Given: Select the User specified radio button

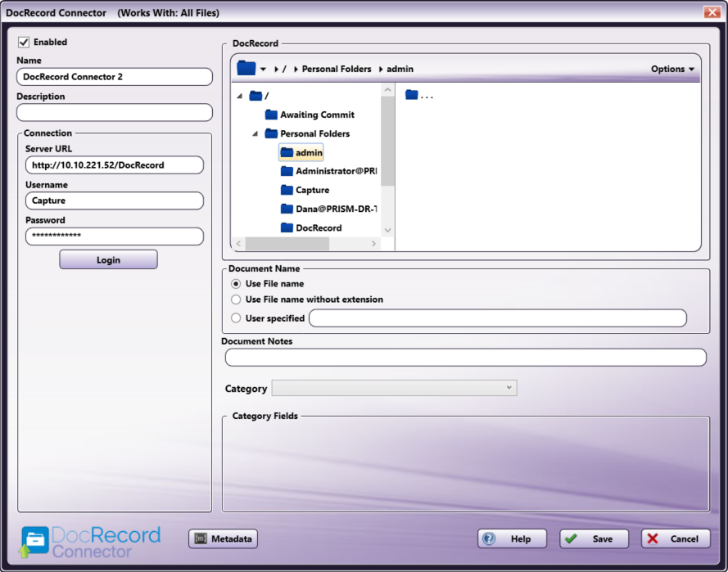Looking at the screenshot, I should [236, 318].
